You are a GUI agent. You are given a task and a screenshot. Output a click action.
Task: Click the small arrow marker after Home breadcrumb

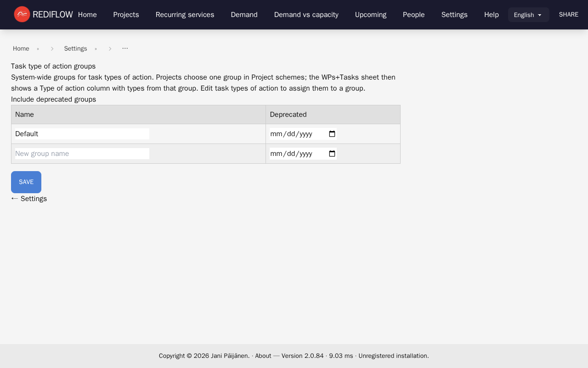38,49
